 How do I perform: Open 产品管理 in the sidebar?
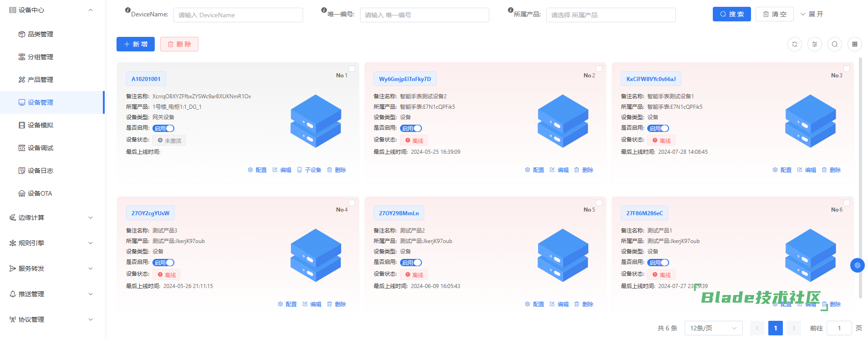pyautogui.click(x=40, y=80)
